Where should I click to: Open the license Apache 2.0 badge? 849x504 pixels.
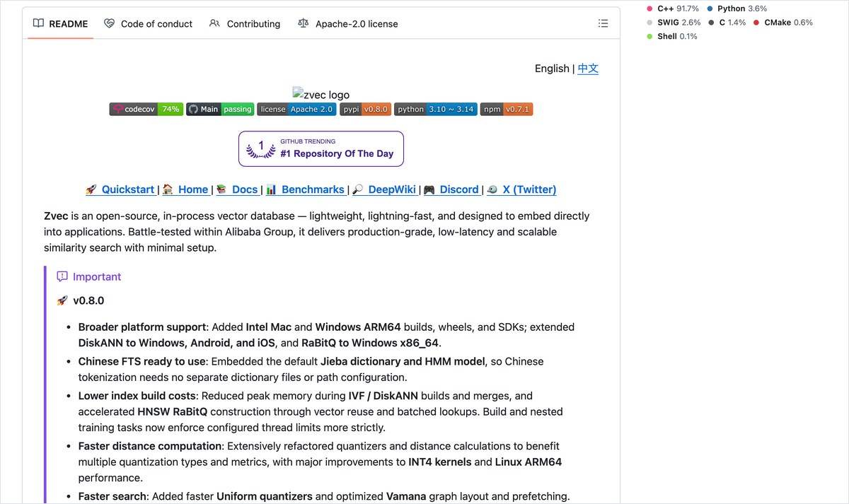(x=296, y=110)
